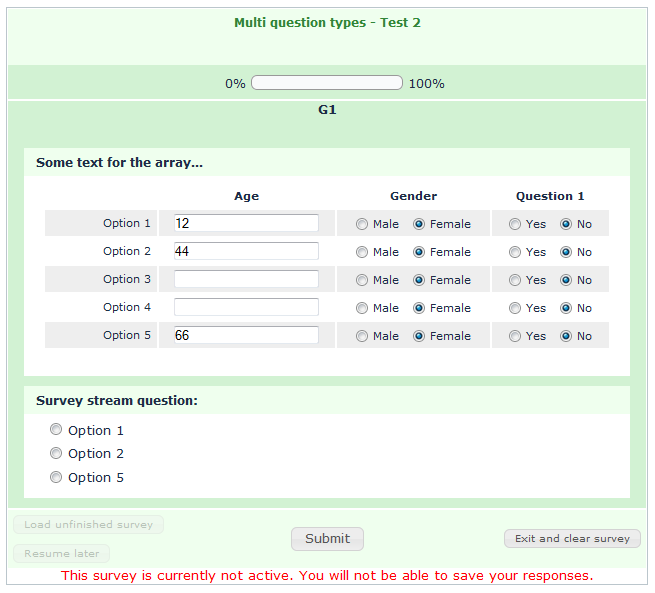Choose No for Option 3 Question 1
655x593 pixels.
(566, 280)
